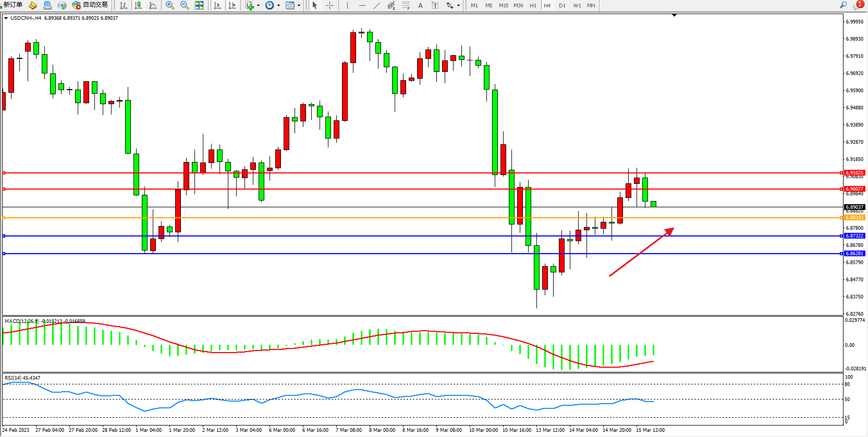The width and height of the screenshot is (868, 437).
Task: Open the search magnifier at top right
Action: [843, 5]
